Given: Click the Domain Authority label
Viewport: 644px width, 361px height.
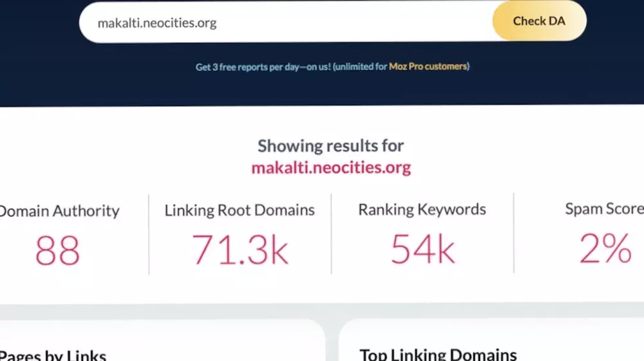Looking at the screenshot, I should (x=59, y=211).
